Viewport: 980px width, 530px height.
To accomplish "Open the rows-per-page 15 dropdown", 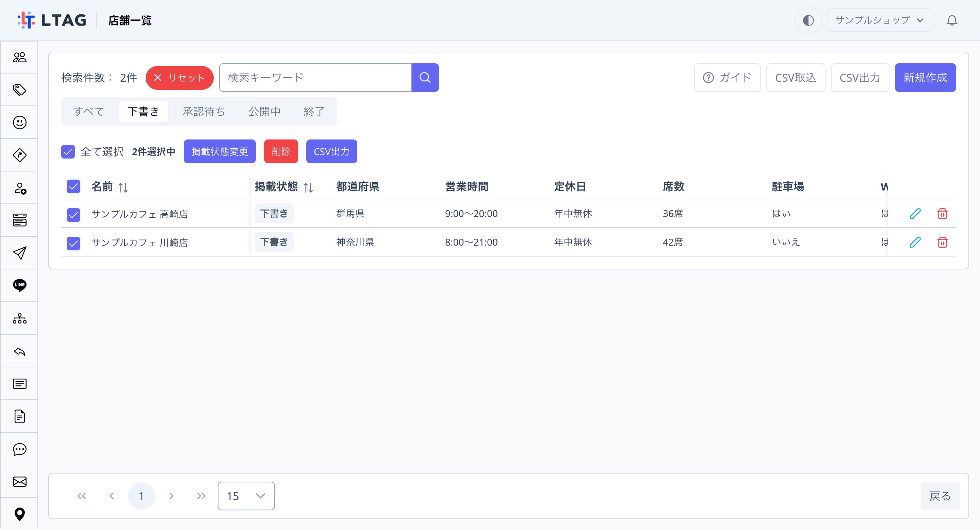I will click(246, 496).
